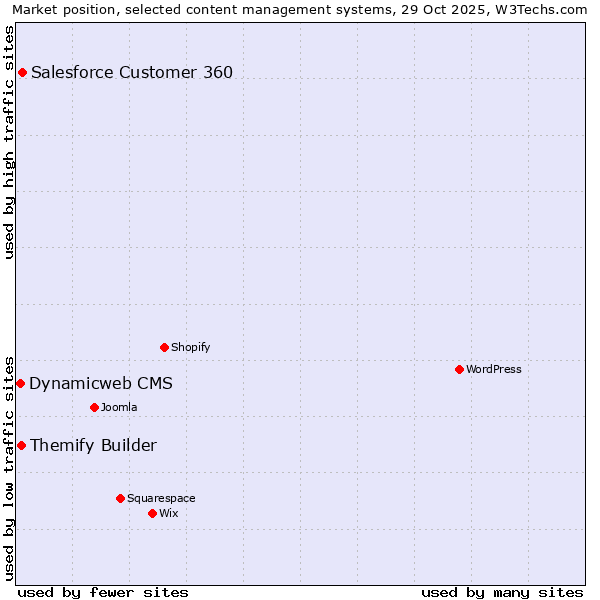Select the Joomla label text

118,407
